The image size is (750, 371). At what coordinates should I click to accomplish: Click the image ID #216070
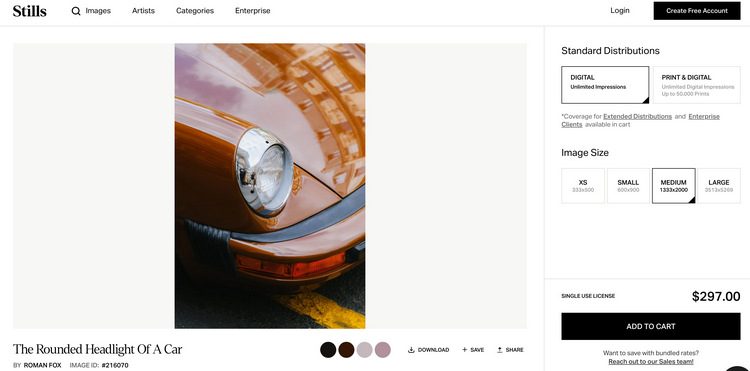(x=115, y=365)
